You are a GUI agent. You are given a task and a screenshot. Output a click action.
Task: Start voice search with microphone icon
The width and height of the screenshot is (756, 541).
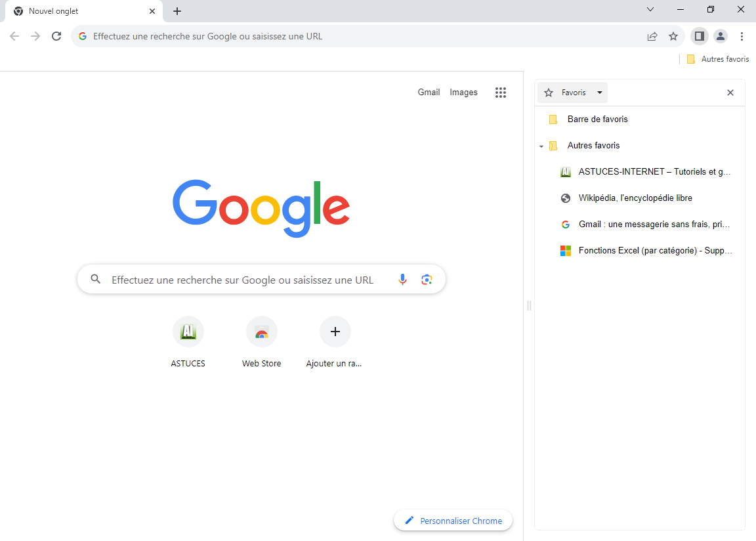[x=402, y=280]
